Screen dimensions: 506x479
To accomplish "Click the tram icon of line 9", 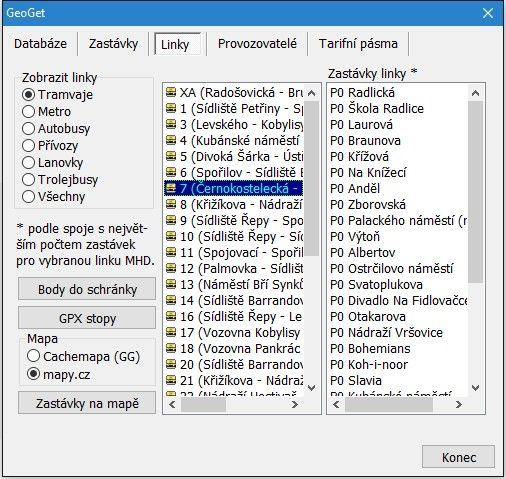I will pos(171,220).
